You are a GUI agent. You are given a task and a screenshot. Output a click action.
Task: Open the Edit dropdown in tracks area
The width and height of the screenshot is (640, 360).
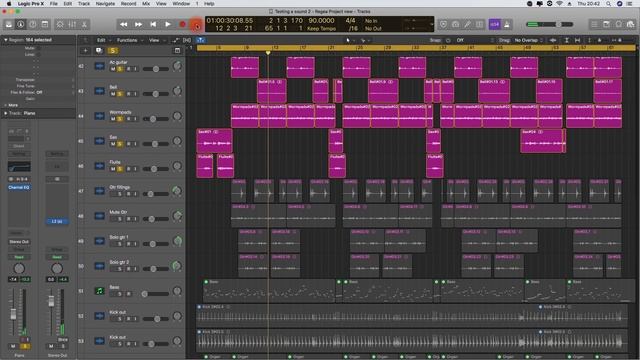[103, 40]
